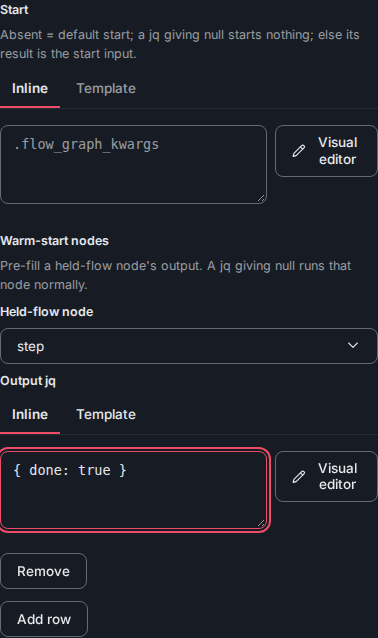Select the Inline tab under Start

click(x=30, y=89)
